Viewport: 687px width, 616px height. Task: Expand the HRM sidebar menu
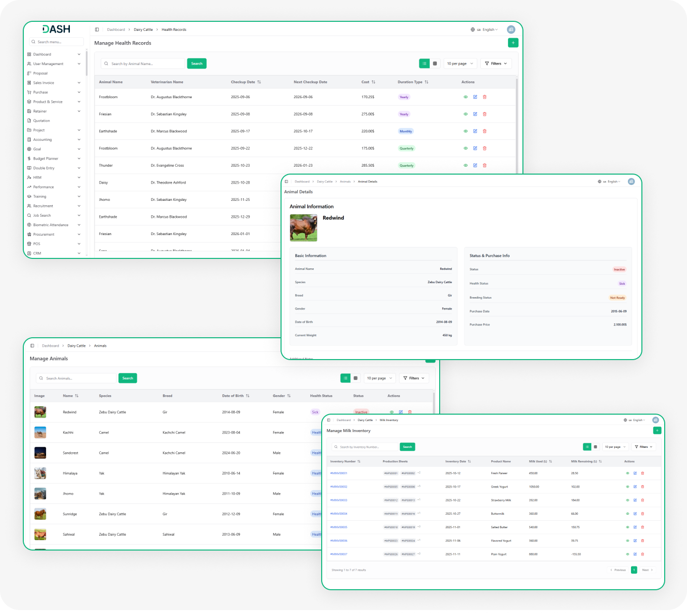[x=54, y=178]
